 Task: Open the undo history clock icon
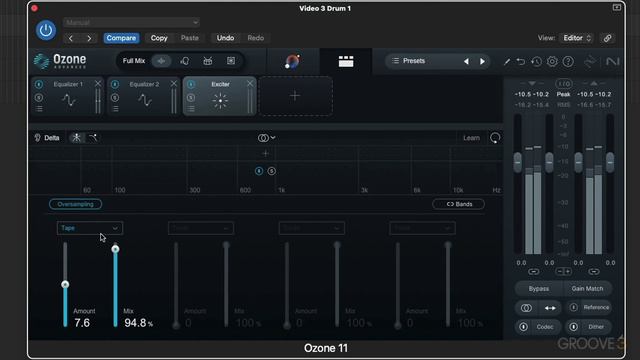pyautogui.click(x=536, y=62)
